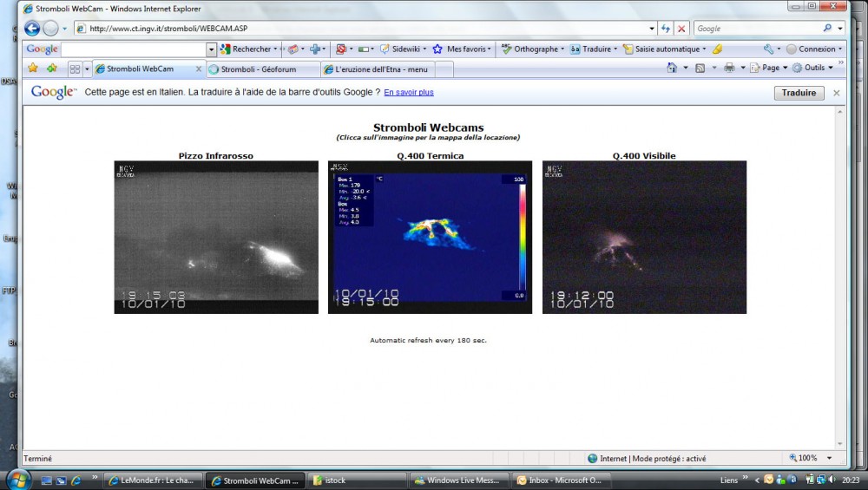Switch to the Stromboli - Géoforum tab

pos(260,69)
